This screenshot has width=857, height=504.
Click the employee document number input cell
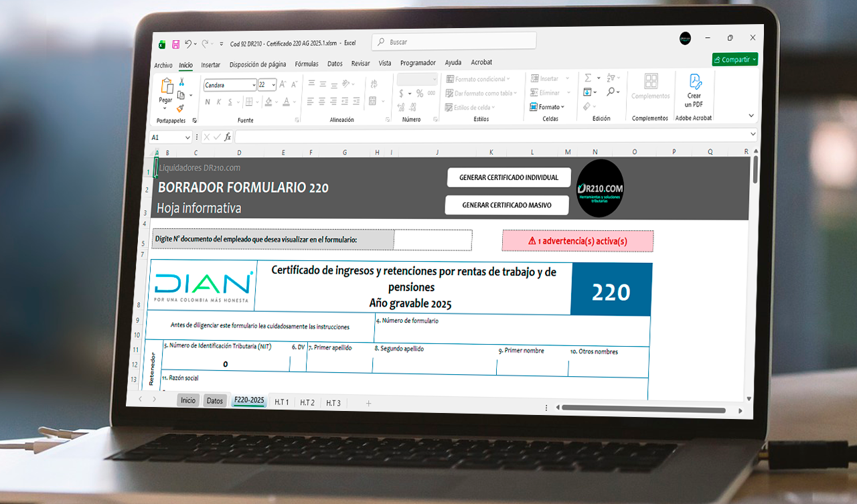tap(433, 240)
